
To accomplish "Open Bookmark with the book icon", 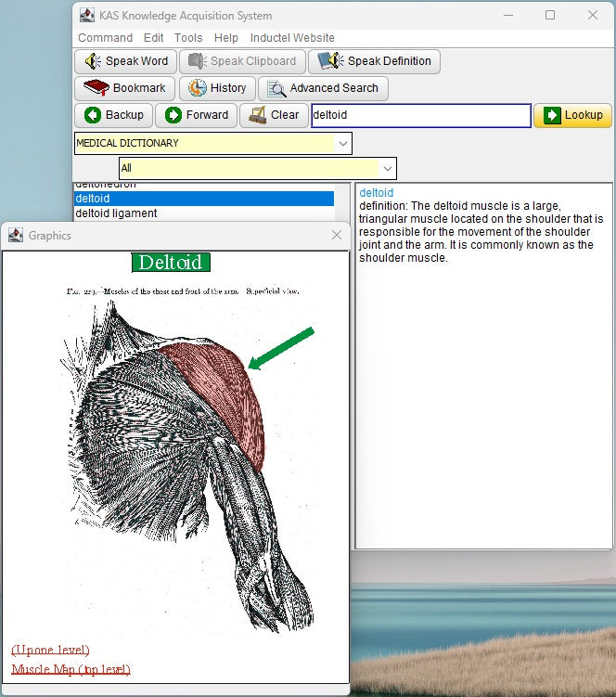I will (x=96, y=88).
